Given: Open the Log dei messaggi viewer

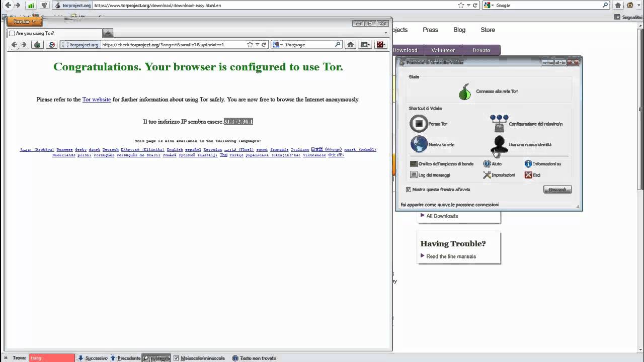Looking at the screenshot, I should pos(430,175).
